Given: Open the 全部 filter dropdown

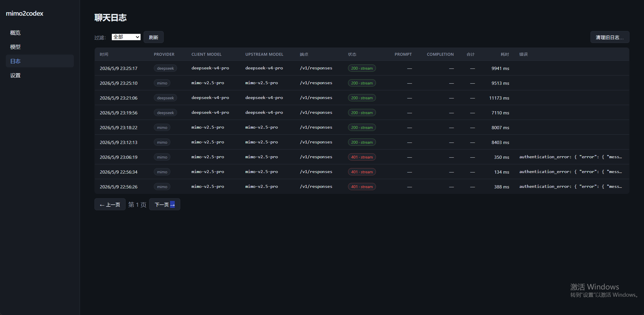Looking at the screenshot, I should (126, 37).
